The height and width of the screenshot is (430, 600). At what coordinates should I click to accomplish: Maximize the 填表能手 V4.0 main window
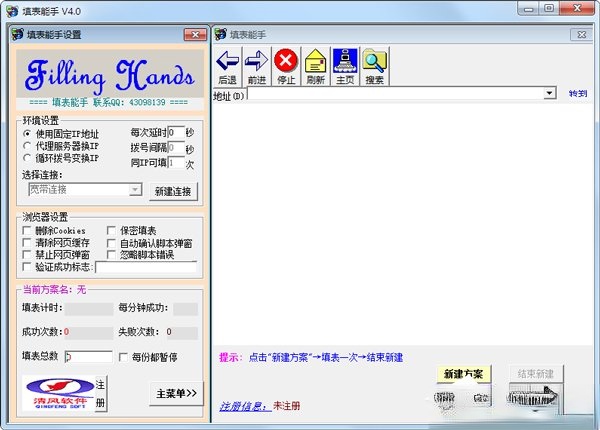pos(549,8)
